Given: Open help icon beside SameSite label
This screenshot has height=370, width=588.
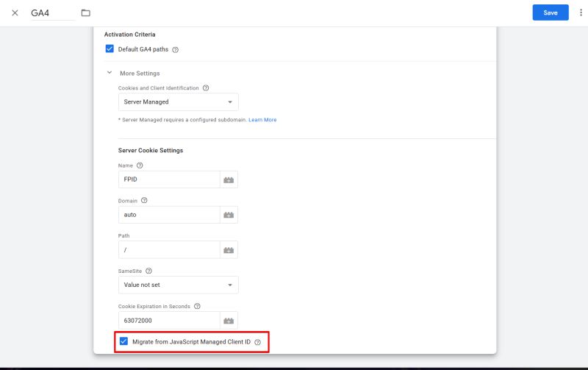Looking at the screenshot, I should pos(148,271).
